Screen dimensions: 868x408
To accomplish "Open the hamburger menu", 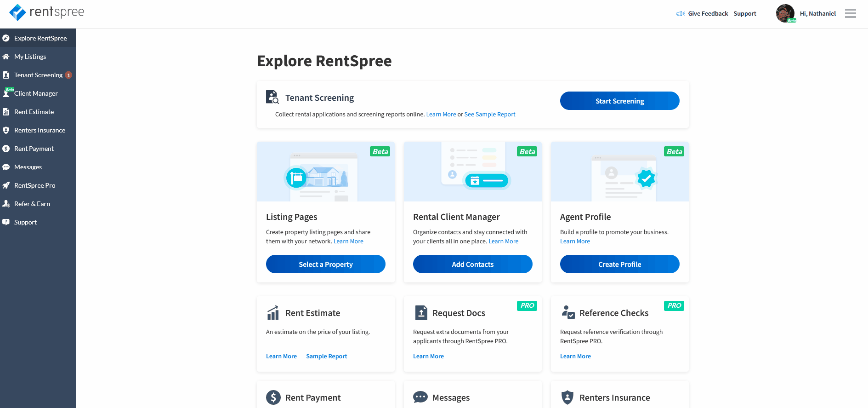I will pos(851,13).
